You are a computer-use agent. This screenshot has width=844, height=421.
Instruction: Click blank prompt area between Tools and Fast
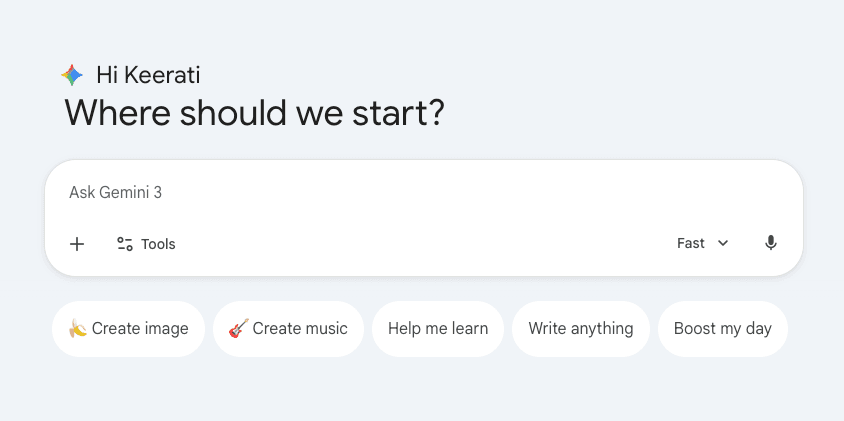tap(420, 244)
